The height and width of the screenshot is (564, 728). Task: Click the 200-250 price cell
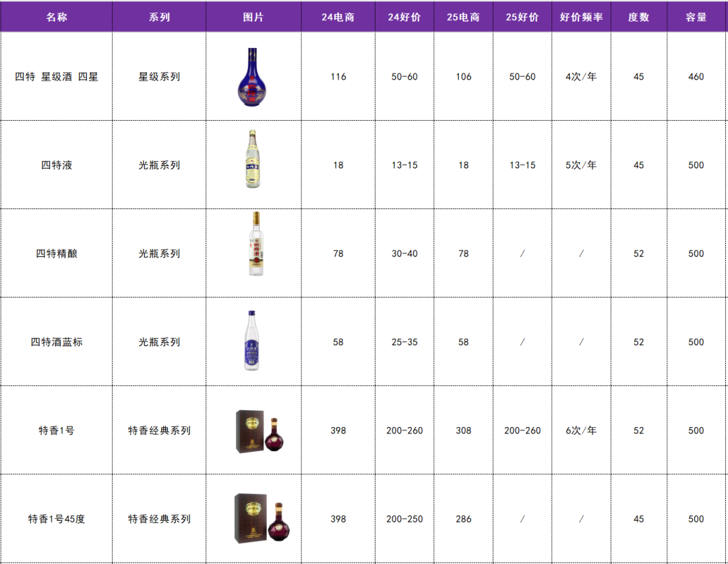[404, 519]
